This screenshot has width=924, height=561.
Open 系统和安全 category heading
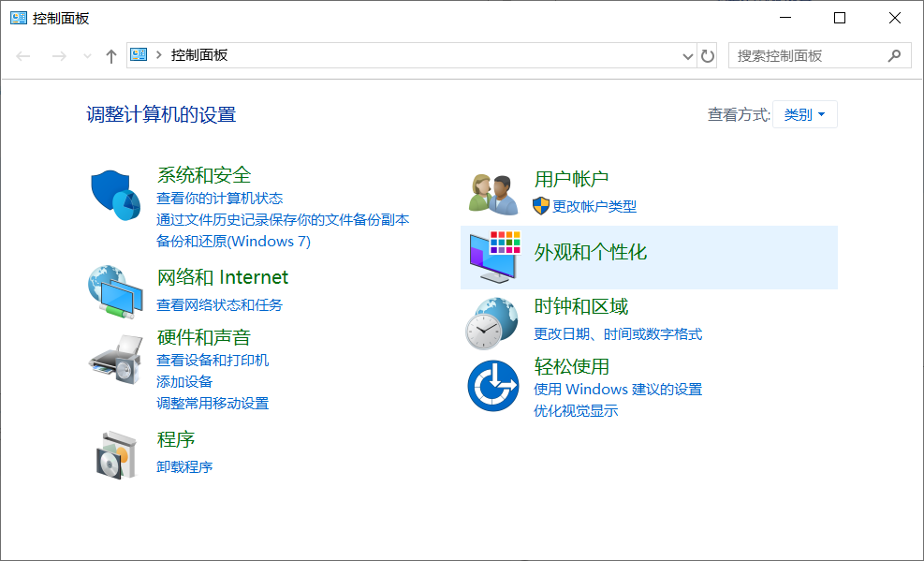pyautogui.click(x=204, y=175)
